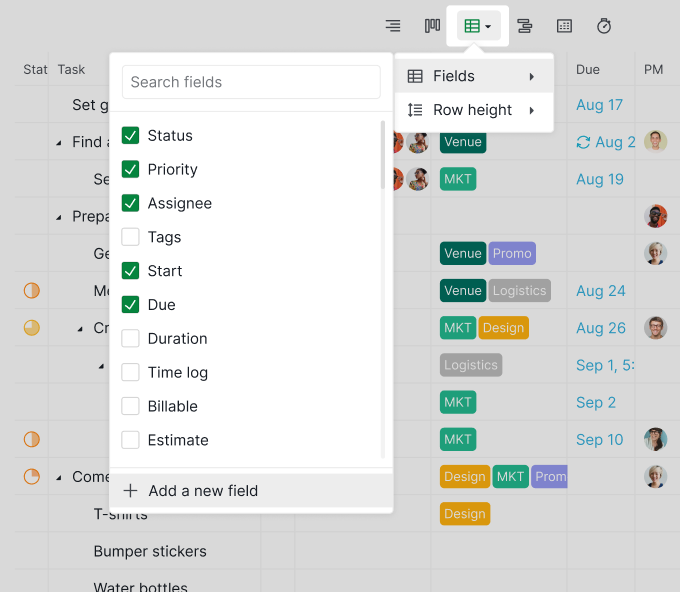Open the time tracking stopwatch icon
Viewport: 680px width, 592px height.
pyautogui.click(x=604, y=26)
